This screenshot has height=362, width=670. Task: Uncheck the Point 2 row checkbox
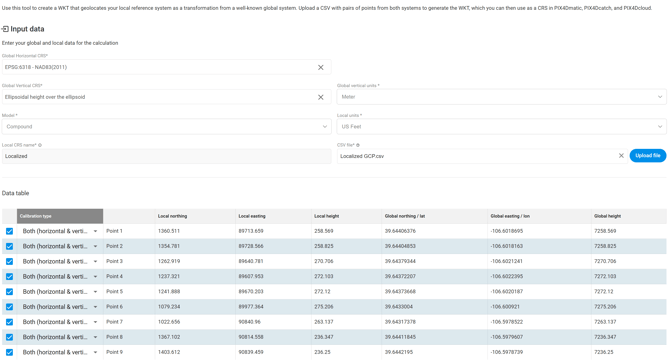(9, 246)
